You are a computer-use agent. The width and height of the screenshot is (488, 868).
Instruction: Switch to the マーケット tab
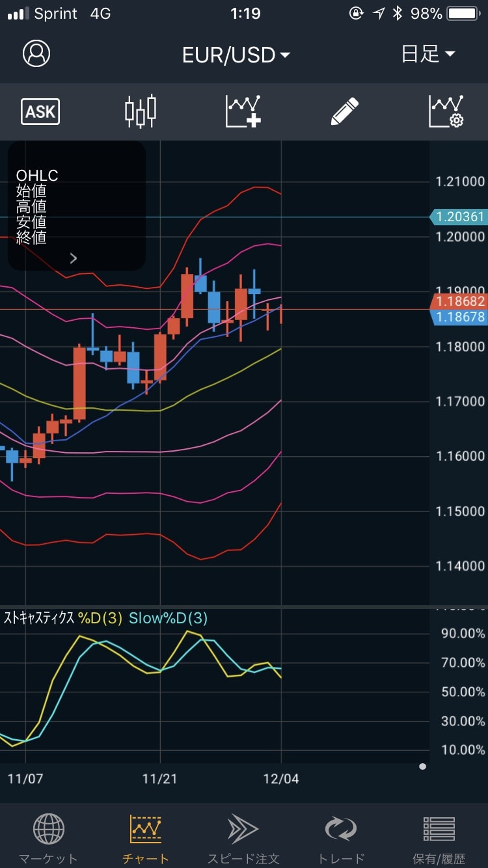(x=48, y=839)
